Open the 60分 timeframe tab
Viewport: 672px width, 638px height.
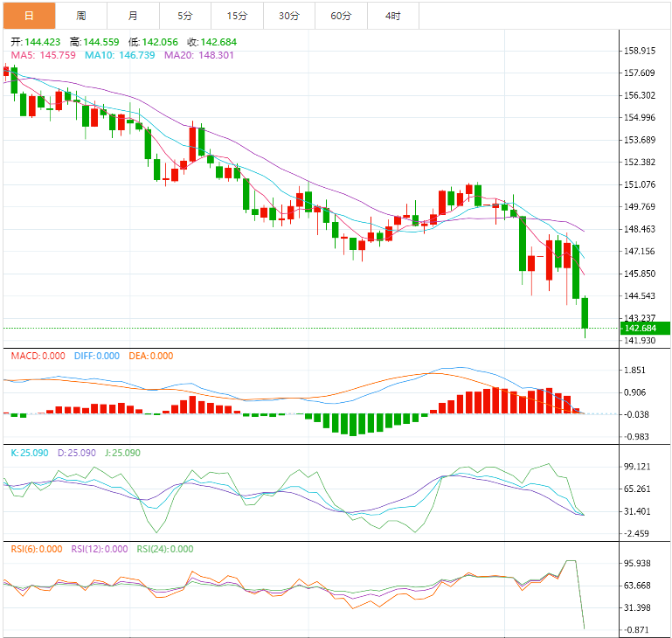(341, 16)
